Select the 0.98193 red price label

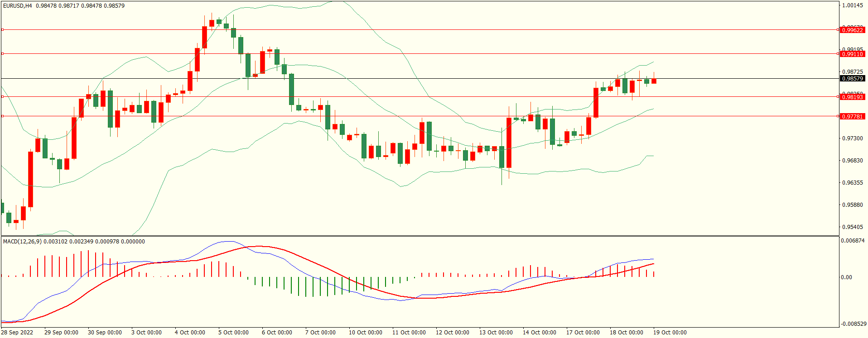(852, 97)
